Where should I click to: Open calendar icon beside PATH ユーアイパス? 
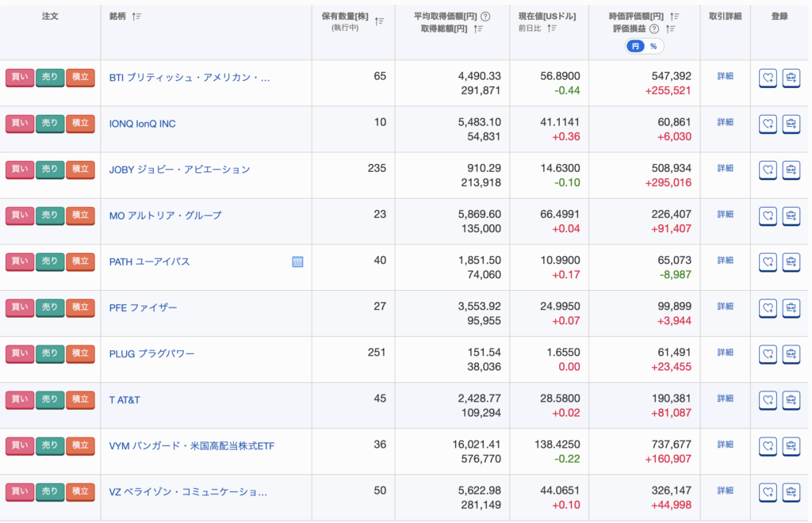[x=297, y=261]
